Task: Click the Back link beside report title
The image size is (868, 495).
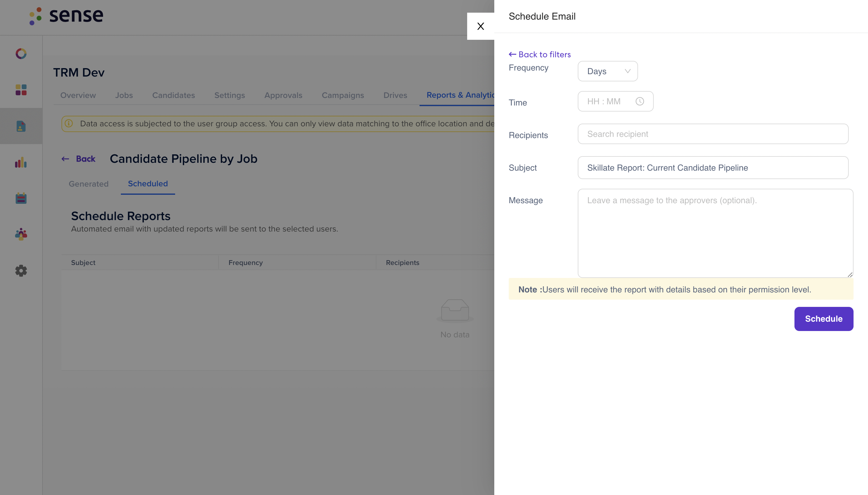Action: point(78,159)
